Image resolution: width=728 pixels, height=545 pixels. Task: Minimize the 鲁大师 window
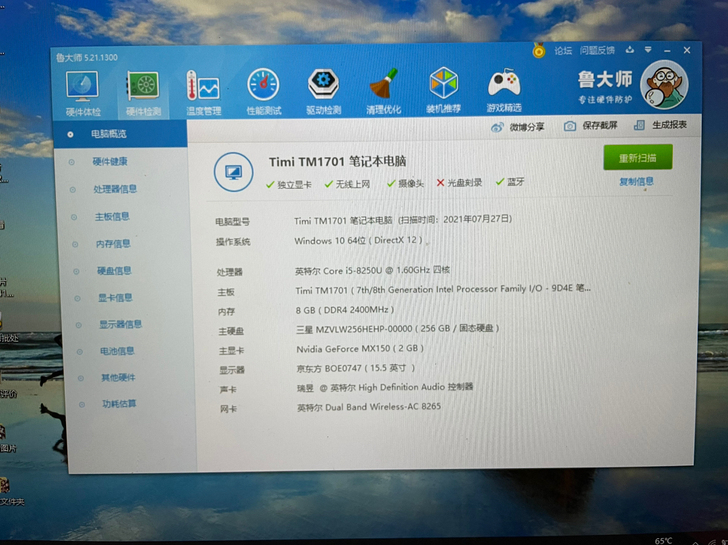(x=667, y=50)
